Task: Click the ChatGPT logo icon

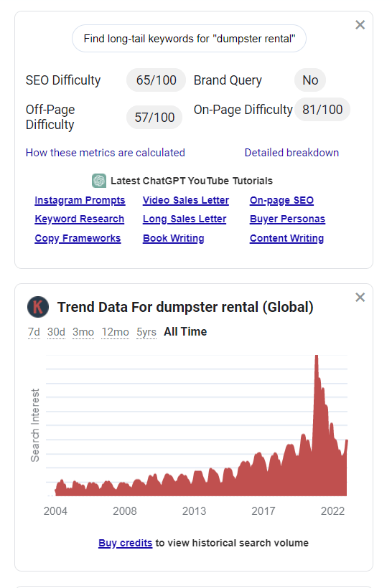Action: click(99, 181)
